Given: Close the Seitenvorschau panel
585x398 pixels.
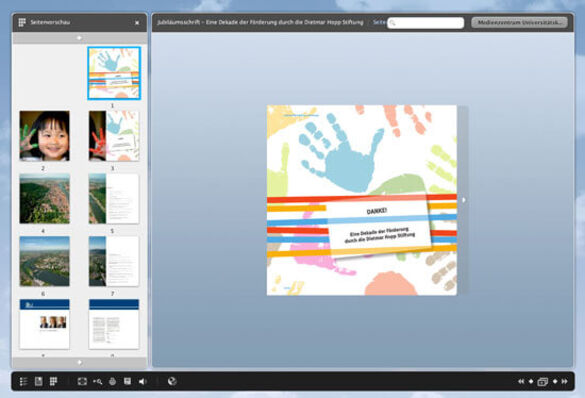Looking at the screenshot, I should [137, 23].
